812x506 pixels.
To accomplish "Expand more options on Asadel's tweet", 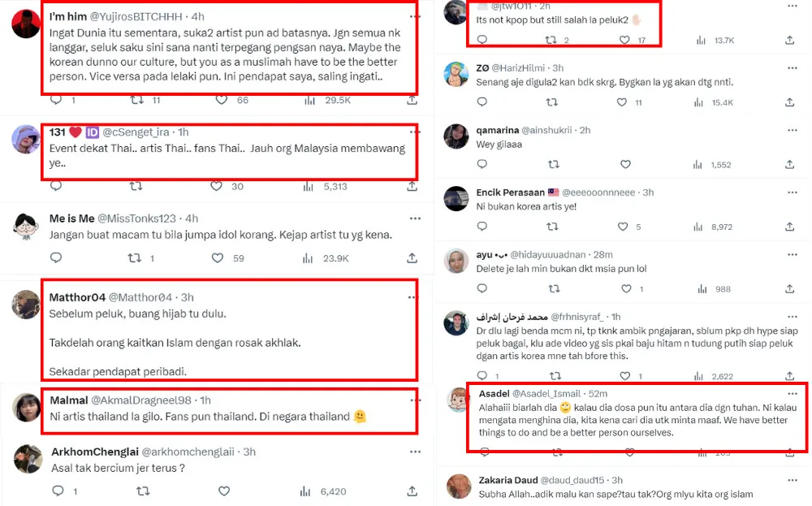I will [793, 393].
